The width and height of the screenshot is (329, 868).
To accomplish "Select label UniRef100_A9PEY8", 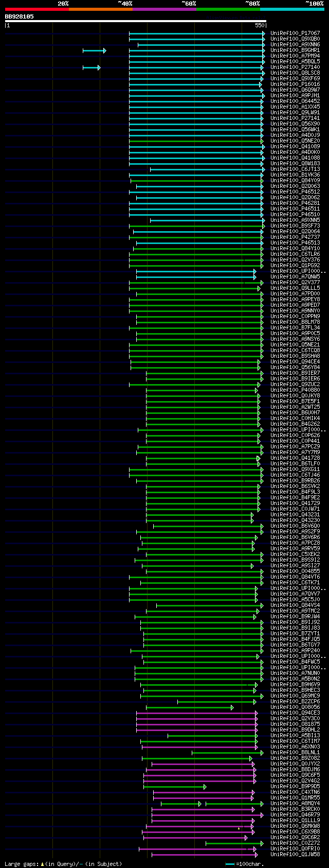I will point(295,300).
